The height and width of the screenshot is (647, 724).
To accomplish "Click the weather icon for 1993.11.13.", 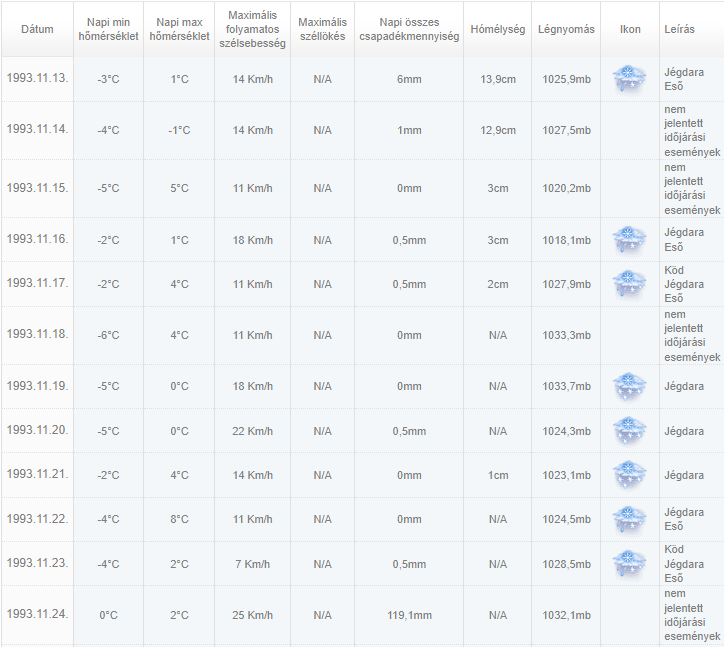I will click(x=629, y=79).
